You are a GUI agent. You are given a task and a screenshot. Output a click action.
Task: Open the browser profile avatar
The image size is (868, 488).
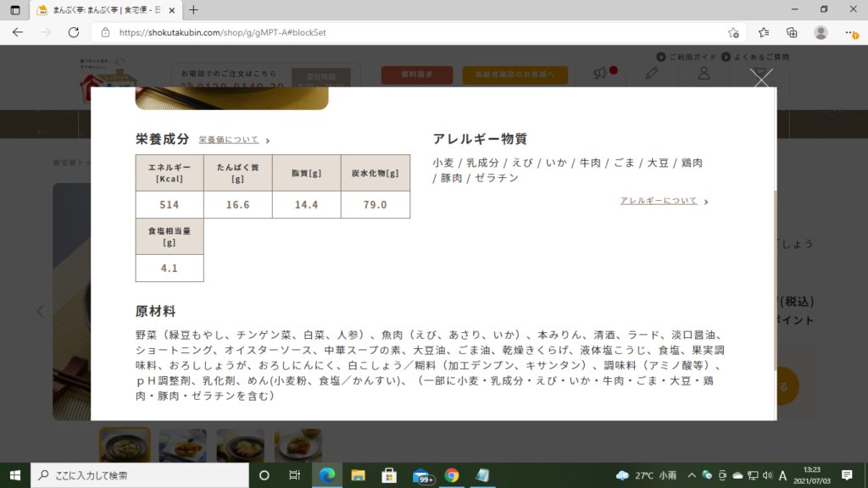tap(821, 33)
